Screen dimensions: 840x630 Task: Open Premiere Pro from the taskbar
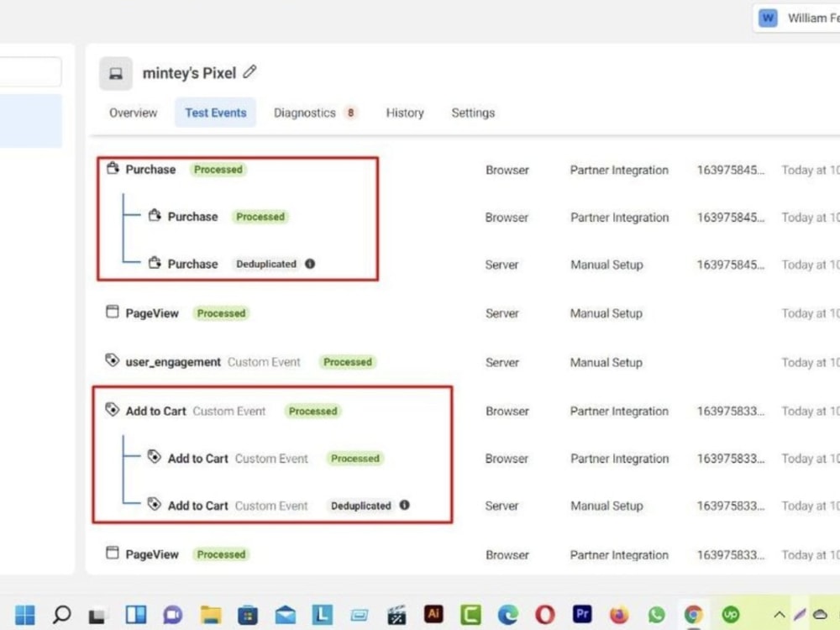[582, 614]
